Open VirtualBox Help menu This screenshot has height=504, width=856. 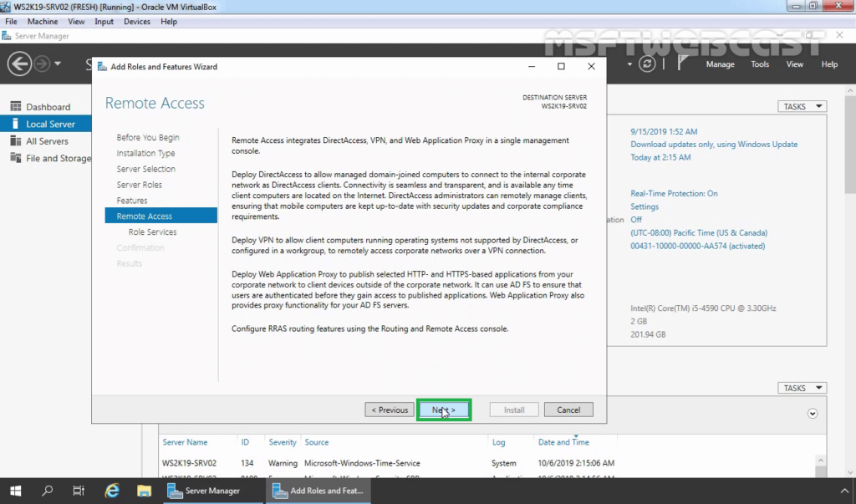169,22
